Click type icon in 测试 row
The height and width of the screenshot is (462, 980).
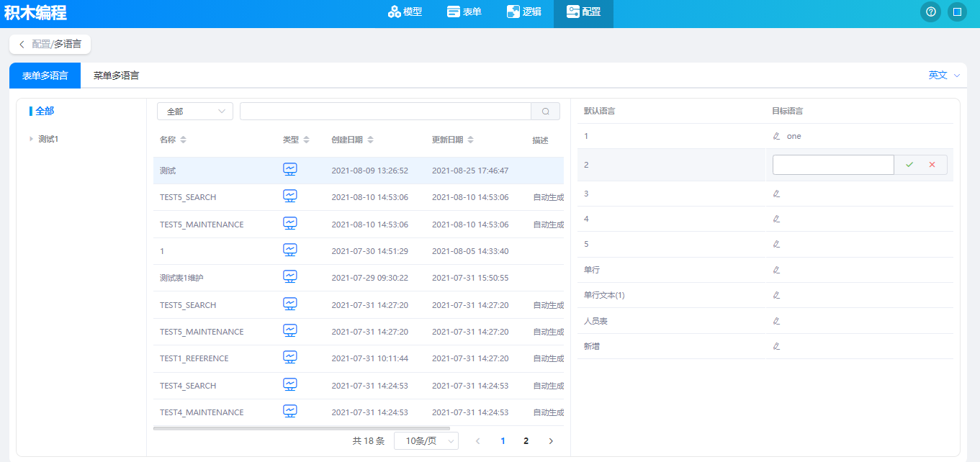(290, 170)
